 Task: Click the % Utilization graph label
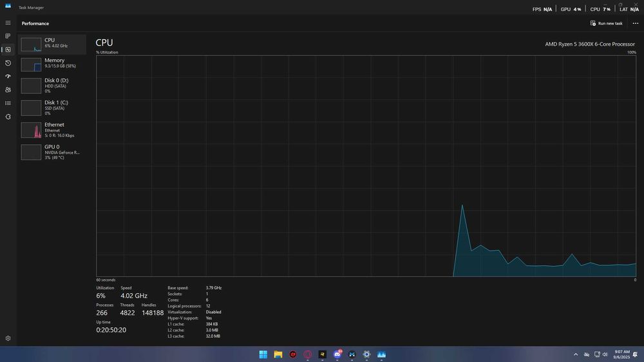(x=107, y=52)
